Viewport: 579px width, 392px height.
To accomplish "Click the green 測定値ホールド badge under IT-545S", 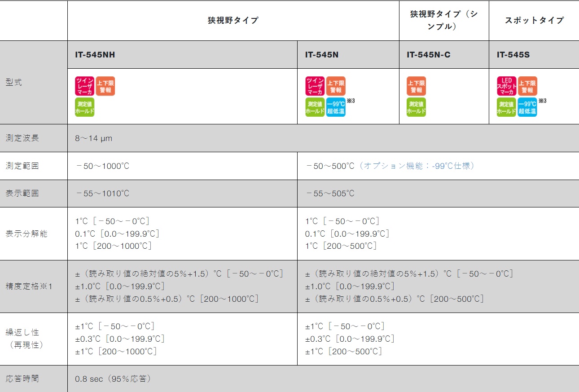I will click(x=506, y=107).
